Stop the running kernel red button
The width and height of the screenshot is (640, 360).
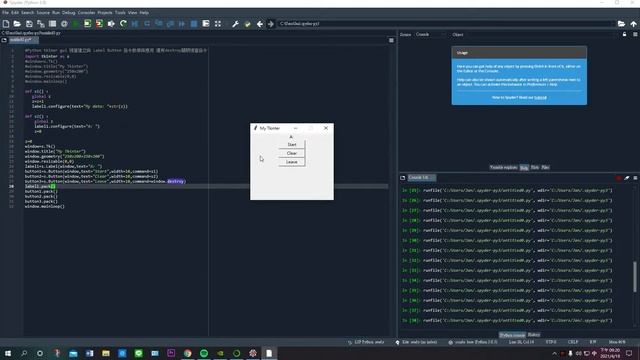pos(619,178)
